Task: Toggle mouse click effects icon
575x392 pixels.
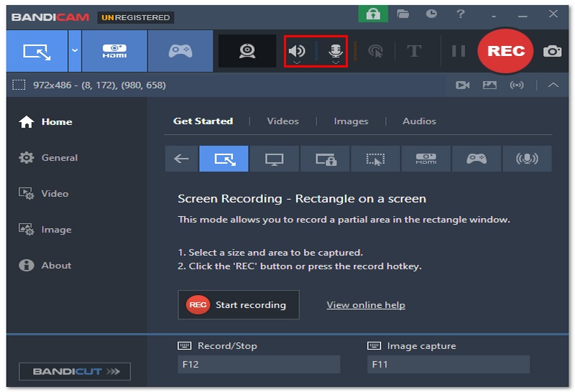Action: [x=375, y=51]
